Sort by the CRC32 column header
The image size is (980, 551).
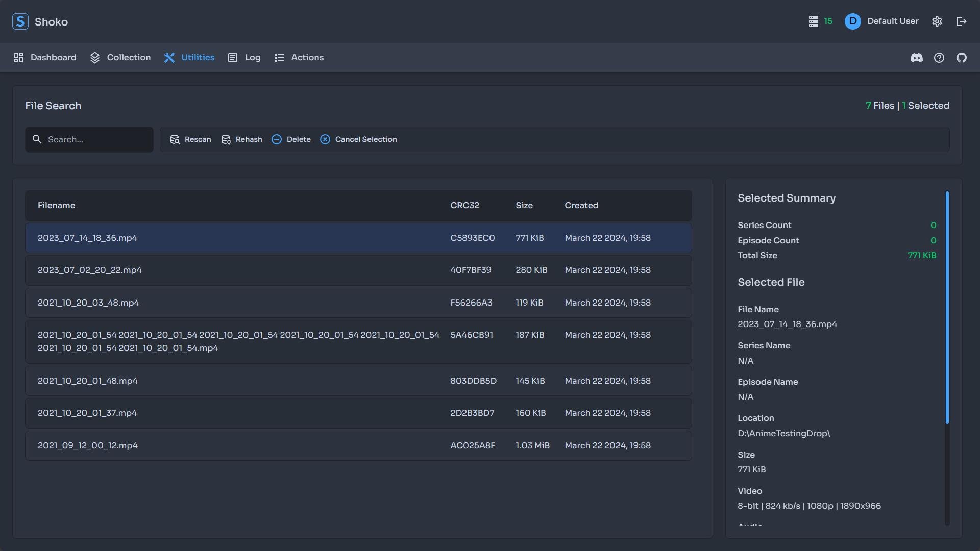point(464,206)
